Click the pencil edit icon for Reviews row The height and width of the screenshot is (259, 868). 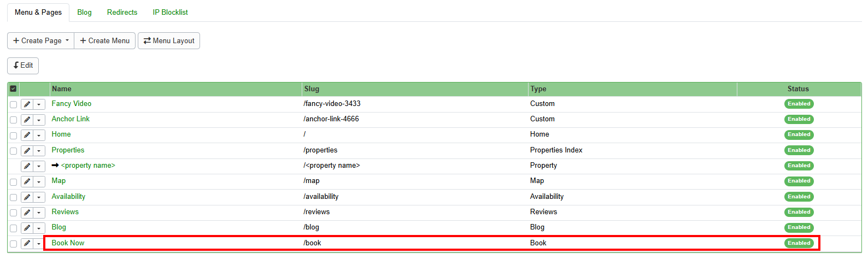click(27, 213)
